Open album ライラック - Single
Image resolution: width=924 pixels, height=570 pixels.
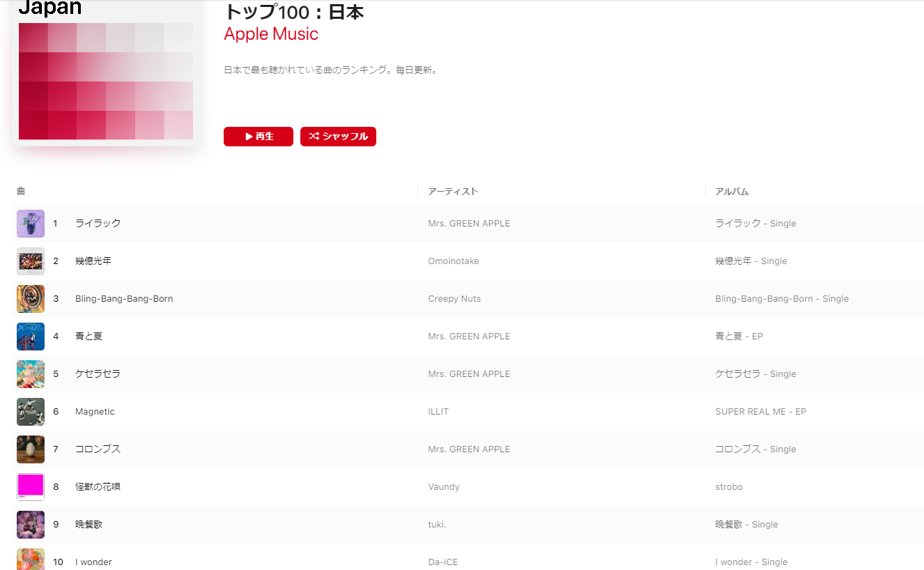tap(755, 224)
